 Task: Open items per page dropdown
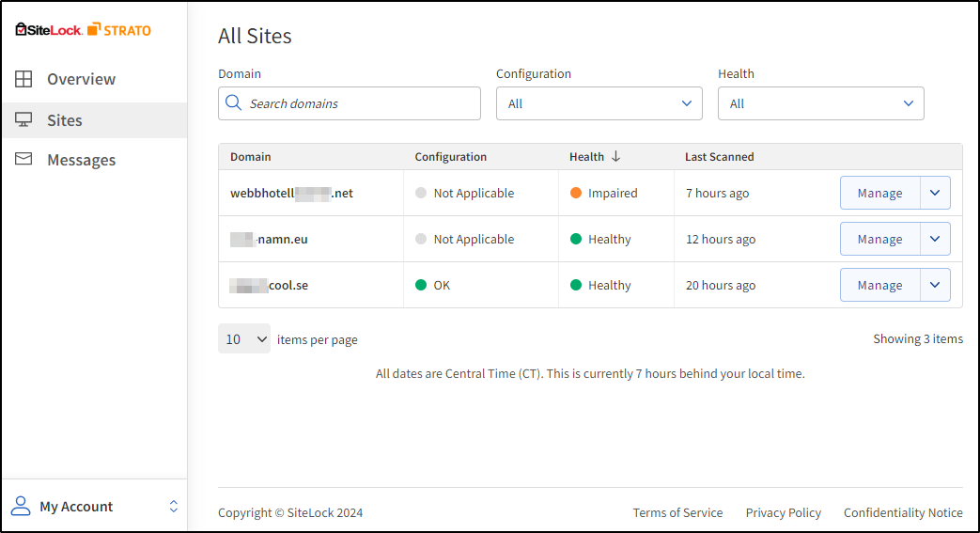244,338
